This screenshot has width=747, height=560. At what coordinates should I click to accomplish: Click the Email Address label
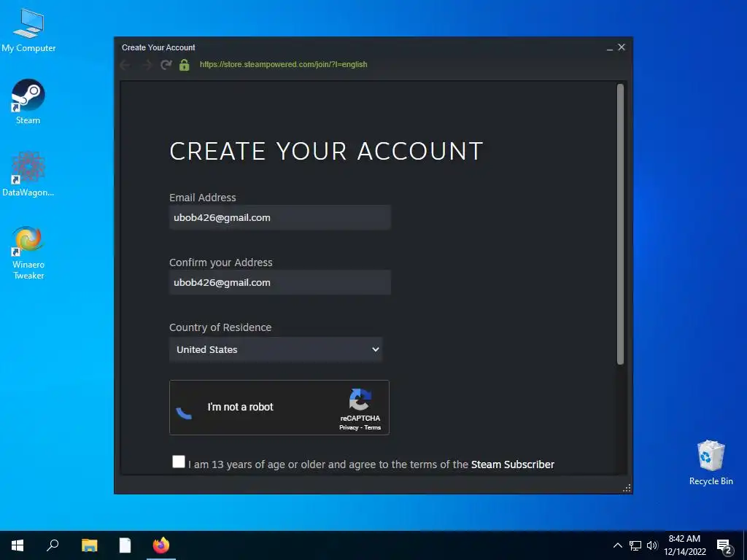tap(203, 197)
